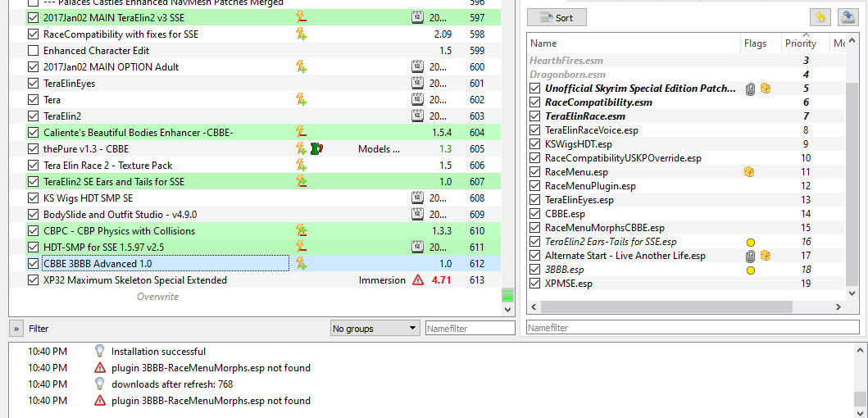This screenshot has width=868, height=418.
Task: Click the archive box flag on Alternate Start plugin
Action: click(x=766, y=256)
